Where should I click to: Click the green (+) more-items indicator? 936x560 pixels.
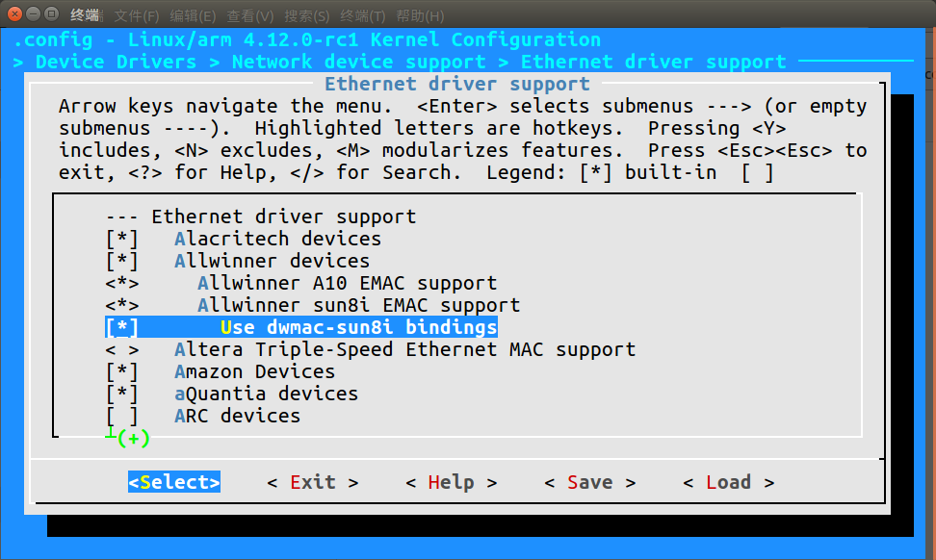tap(133, 439)
